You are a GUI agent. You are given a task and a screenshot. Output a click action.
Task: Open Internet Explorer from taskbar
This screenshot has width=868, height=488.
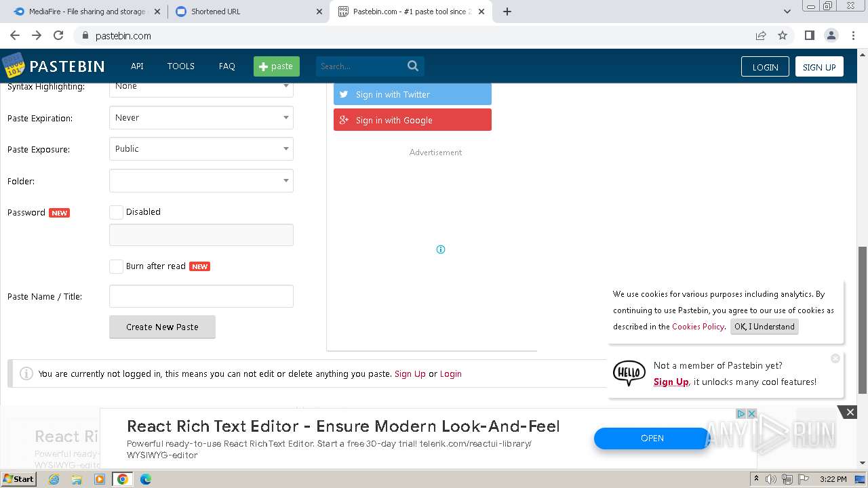(x=54, y=479)
